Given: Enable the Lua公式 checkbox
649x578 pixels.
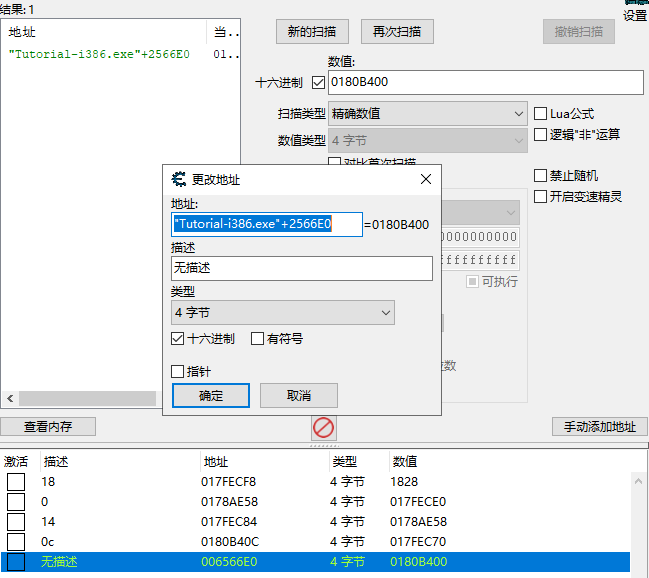Looking at the screenshot, I should (540, 113).
